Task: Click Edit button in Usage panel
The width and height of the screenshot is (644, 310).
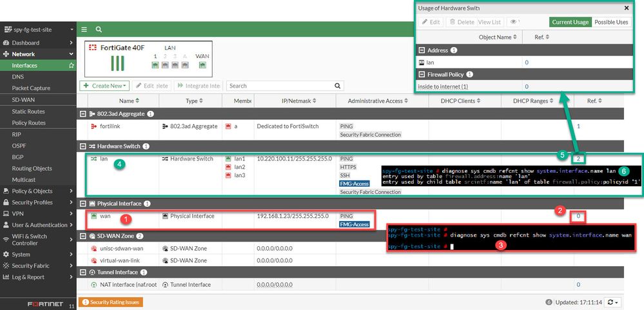Action: (430, 22)
